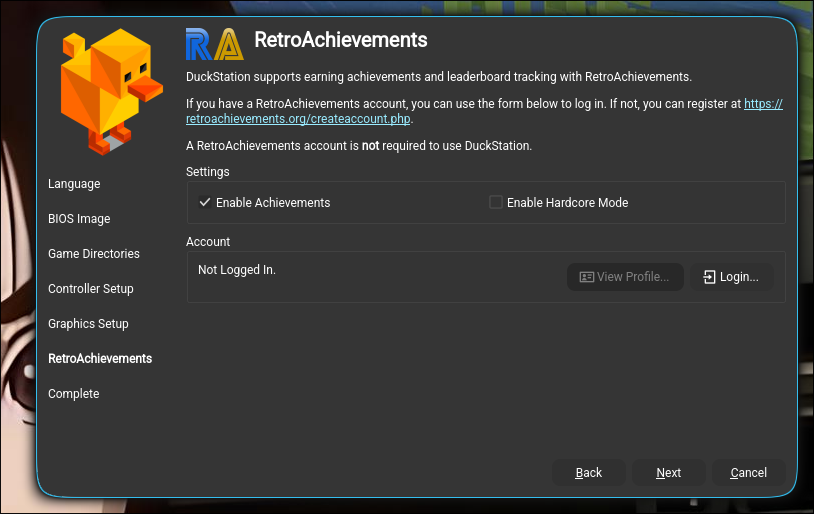Screen dimensions: 814x514
Task: Select Language step in sidebar
Action: (x=74, y=184)
